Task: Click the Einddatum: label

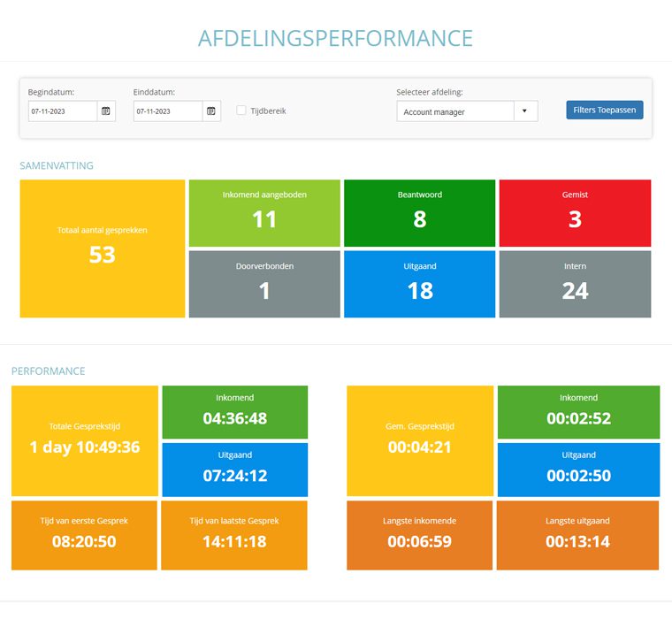Action: tap(154, 92)
